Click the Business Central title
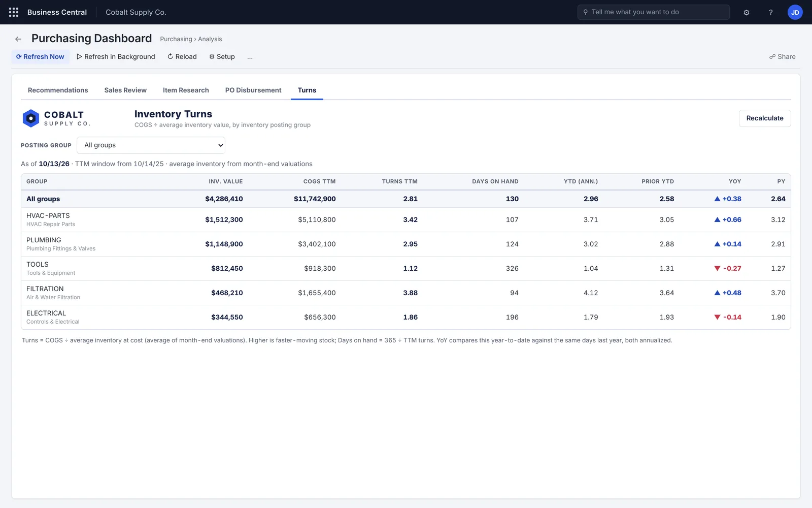Screen dimensions: 812x508 (x=57, y=12)
